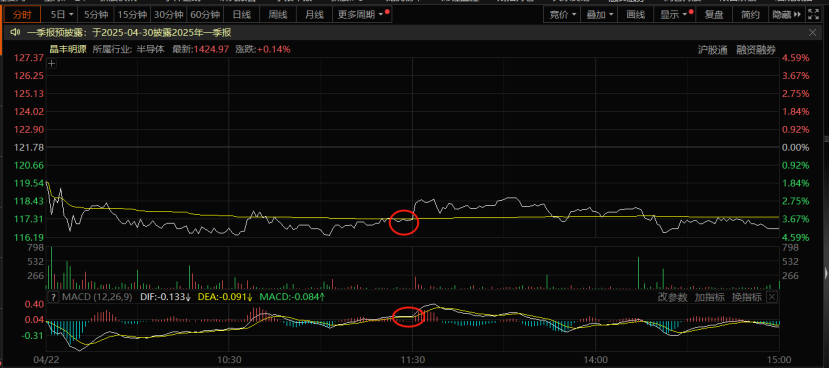Close the 一季报预披露 notification bar
This screenshot has height=369, width=830.
(813, 33)
